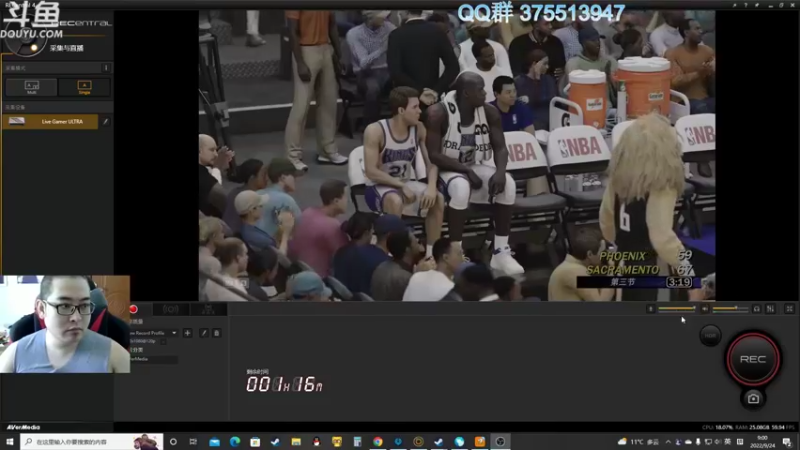Open Cortana from the taskbar

click(173, 442)
